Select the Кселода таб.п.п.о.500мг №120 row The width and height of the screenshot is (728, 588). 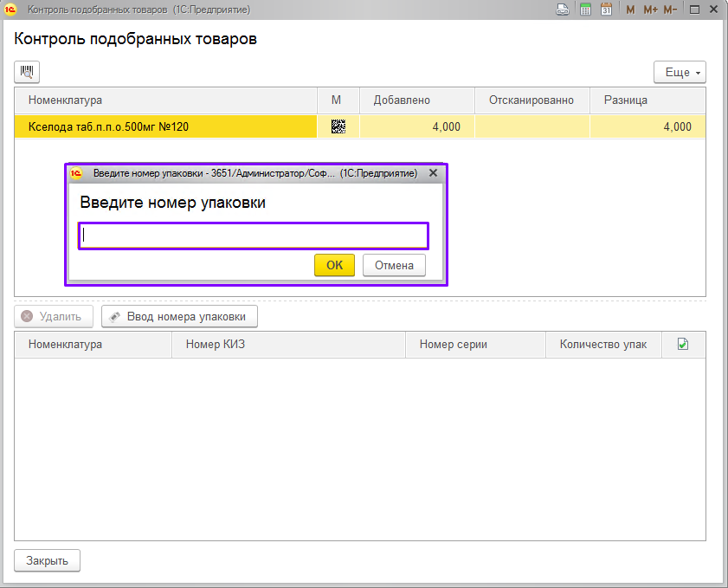(164, 127)
